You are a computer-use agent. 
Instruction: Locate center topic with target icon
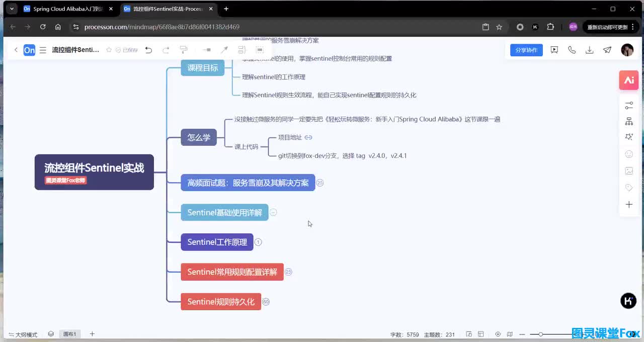[498, 334]
